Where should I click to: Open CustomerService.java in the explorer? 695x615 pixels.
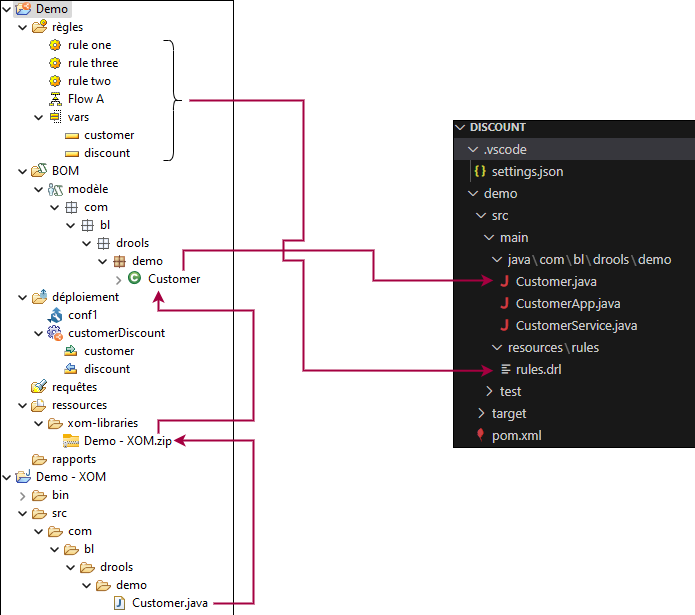[x=576, y=325]
